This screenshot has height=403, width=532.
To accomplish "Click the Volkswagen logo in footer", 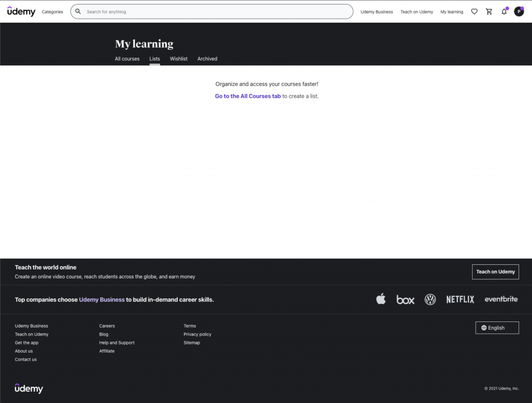I will point(430,300).
